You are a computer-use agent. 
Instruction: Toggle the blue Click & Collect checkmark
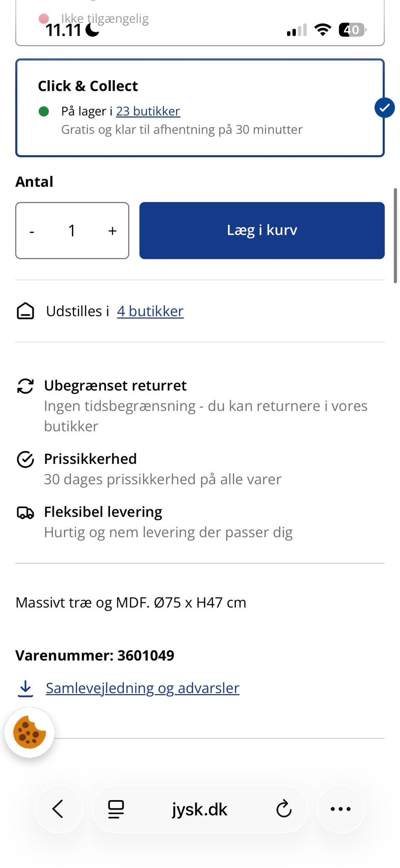pyautogui.click(x=384, y=108)
